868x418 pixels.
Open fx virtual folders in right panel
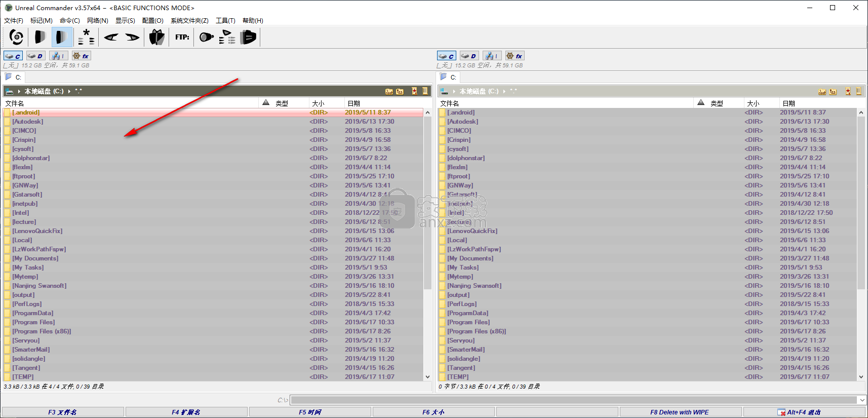(x=515, y=56)
